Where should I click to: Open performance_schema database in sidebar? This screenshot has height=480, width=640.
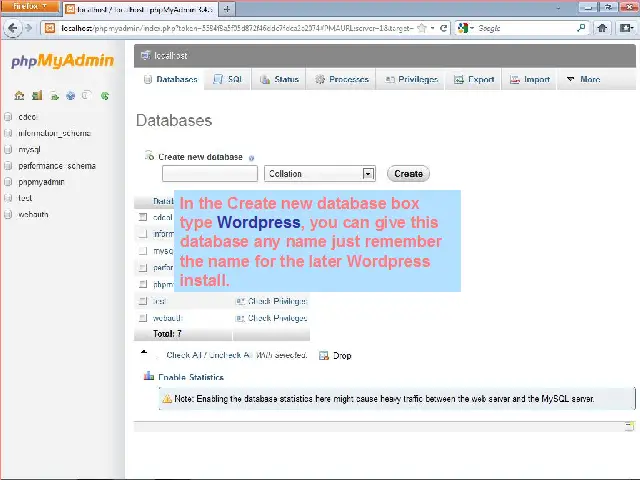(x=57, y=166)
